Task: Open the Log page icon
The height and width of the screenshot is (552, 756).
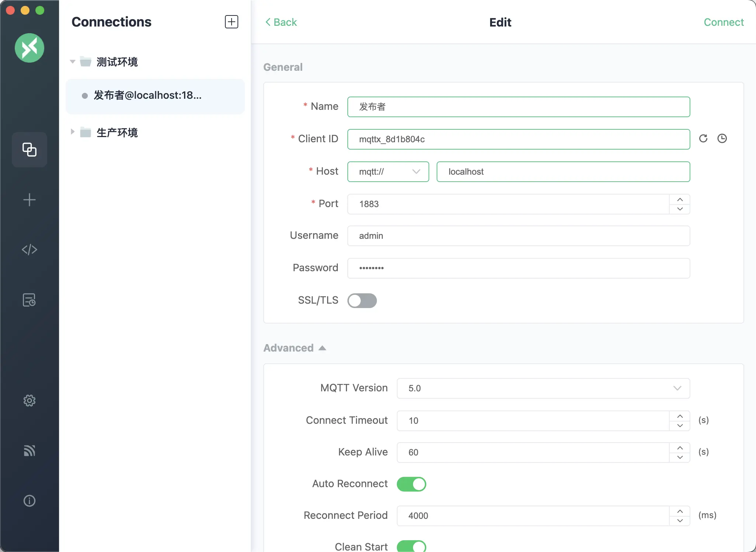Action: [x=29, y=300]
